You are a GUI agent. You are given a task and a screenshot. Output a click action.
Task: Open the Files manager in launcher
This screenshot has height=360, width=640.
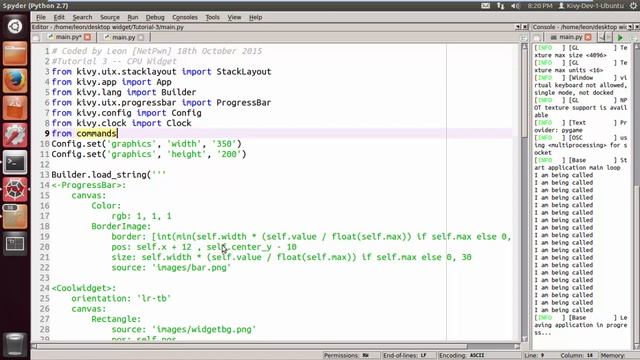click(x=15, y=53)
